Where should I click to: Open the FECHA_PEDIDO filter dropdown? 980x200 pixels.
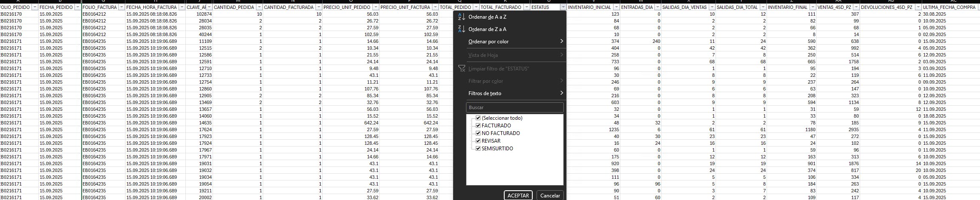(x=77, y=7)
